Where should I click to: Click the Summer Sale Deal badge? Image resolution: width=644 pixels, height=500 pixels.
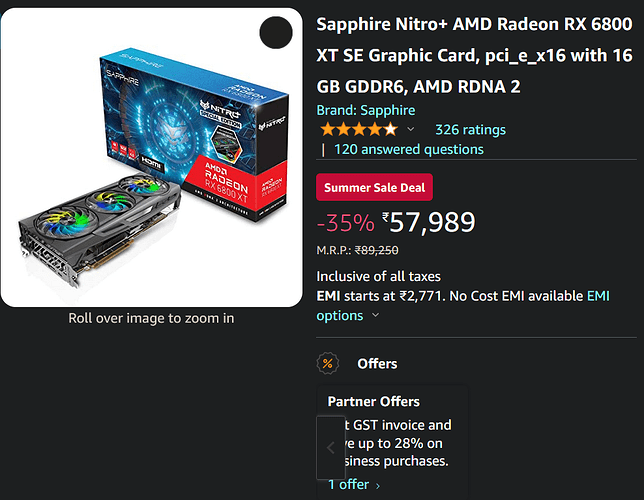point(375,188)
